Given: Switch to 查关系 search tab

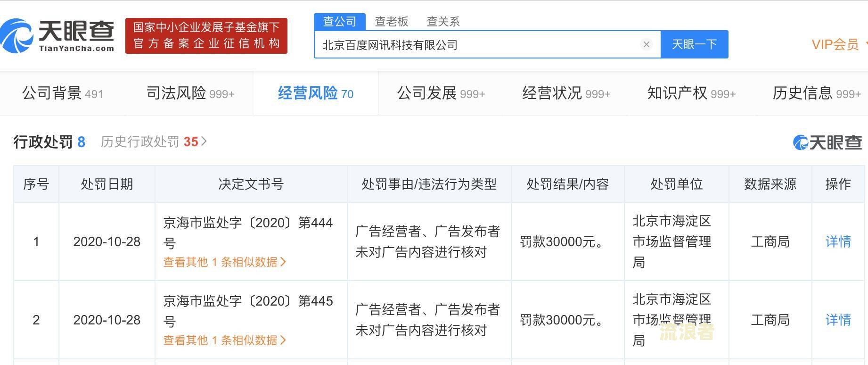Looking at the screenshot, I should click(x=443, y=22).
